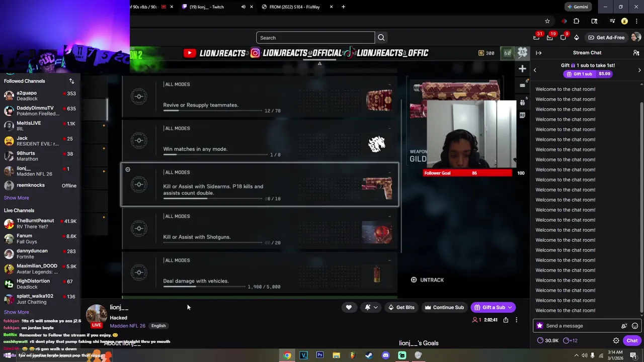644x362 pixels.
Task: Expand the Gift a Sub dropdown arrow
Action: point(510,307)
